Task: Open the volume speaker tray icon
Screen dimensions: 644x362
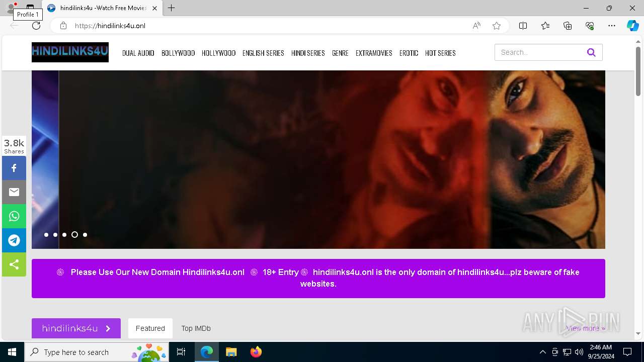Action: click(579, 352)
